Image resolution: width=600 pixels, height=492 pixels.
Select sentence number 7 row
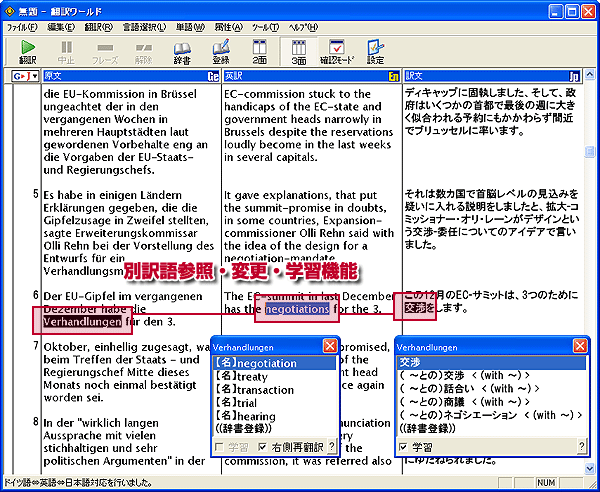[x=36, y=346]
